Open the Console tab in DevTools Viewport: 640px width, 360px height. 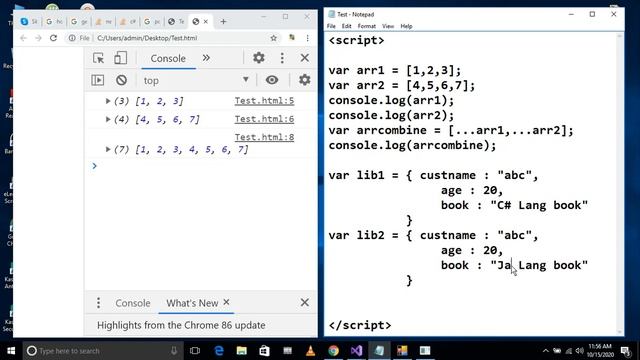[168, 58]
